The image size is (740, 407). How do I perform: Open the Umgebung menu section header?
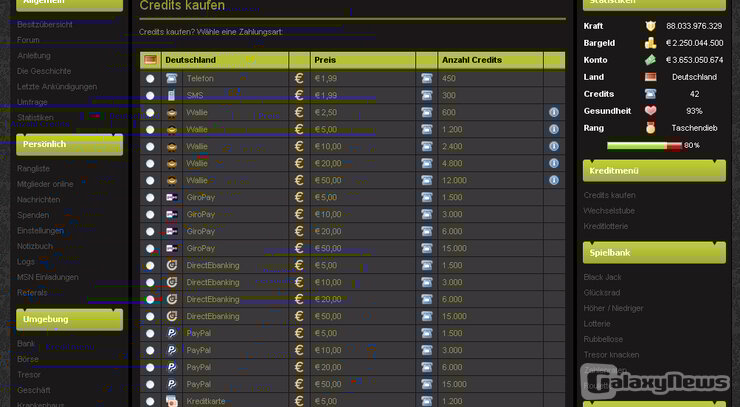[69, 320]
